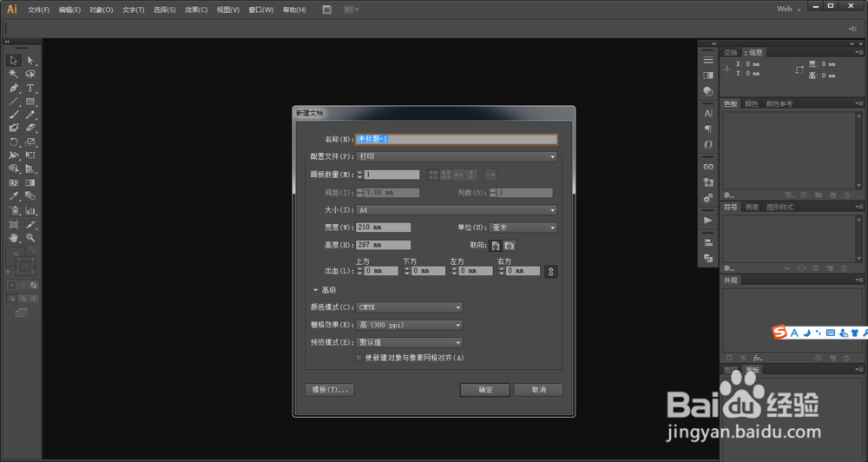This screenshot has height=462, width=868.
Task: Select the Mesh tool
Action: pos(14,183)
